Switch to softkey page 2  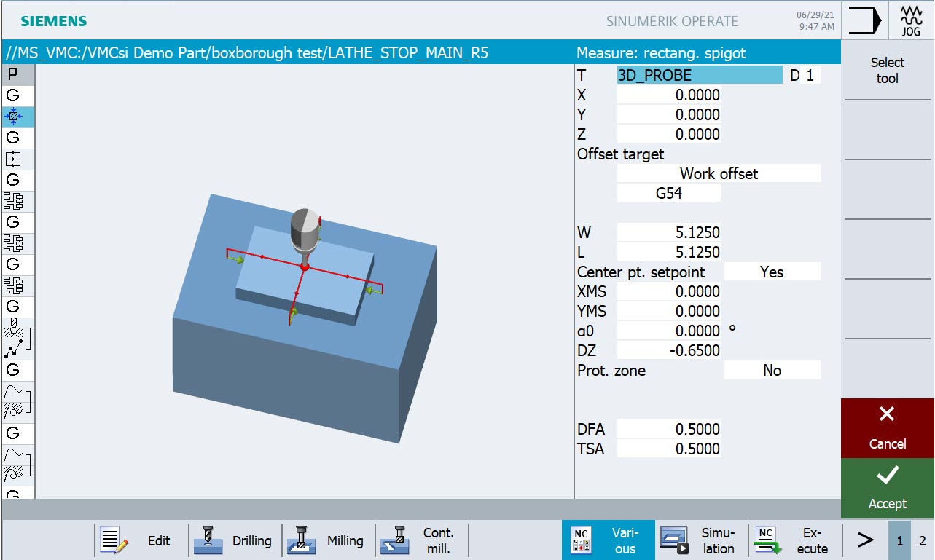tap(923, 540)
